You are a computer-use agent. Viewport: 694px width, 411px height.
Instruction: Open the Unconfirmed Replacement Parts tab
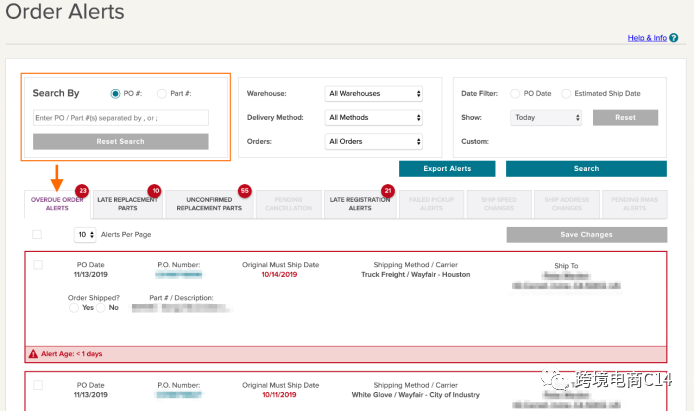click(x=208, y=204)
